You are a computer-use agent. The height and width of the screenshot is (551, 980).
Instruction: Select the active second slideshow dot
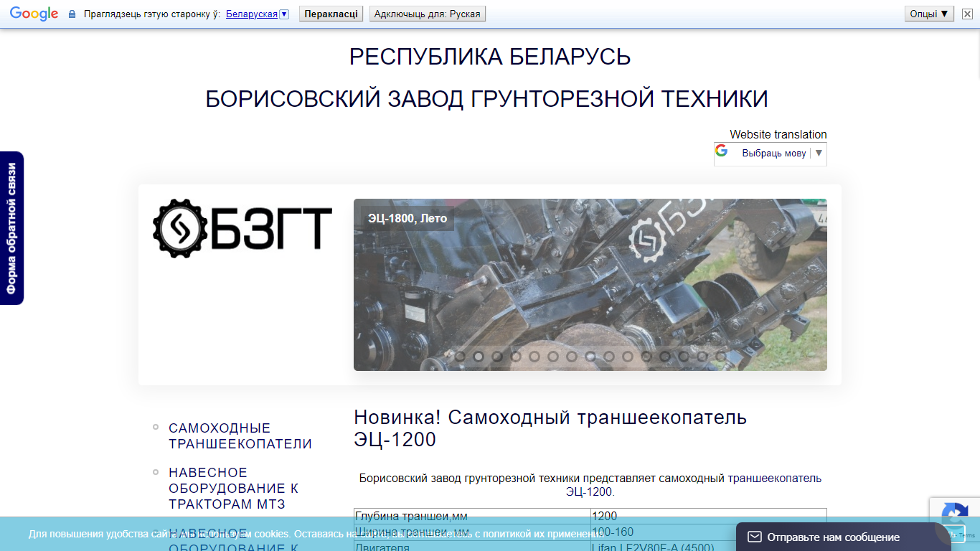[479, 356]
